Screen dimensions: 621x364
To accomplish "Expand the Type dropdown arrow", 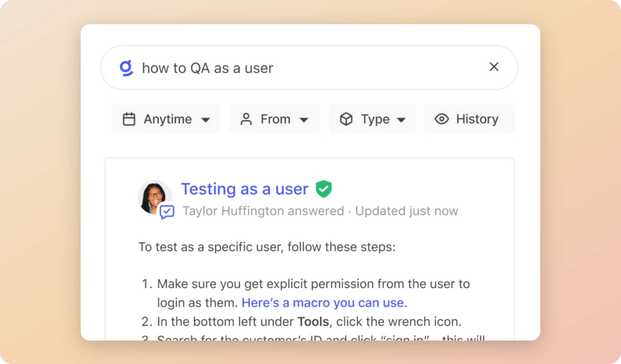I will click(x=401, y=120).
